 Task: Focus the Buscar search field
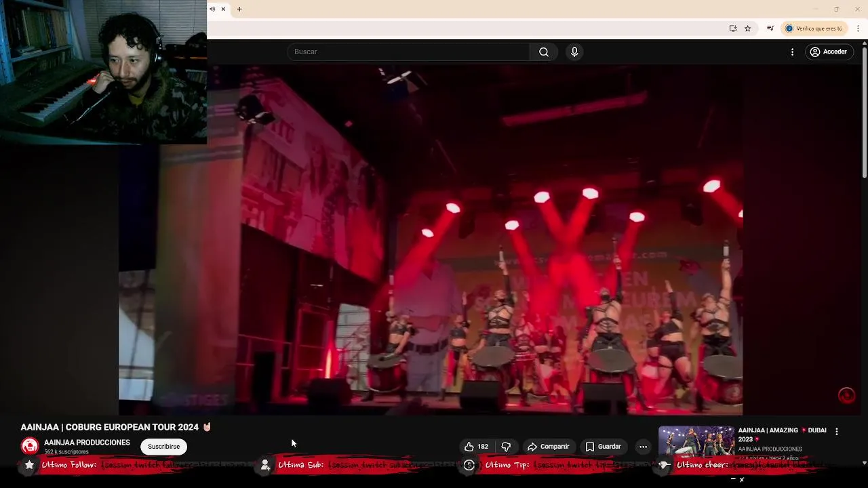coord(408,52)
